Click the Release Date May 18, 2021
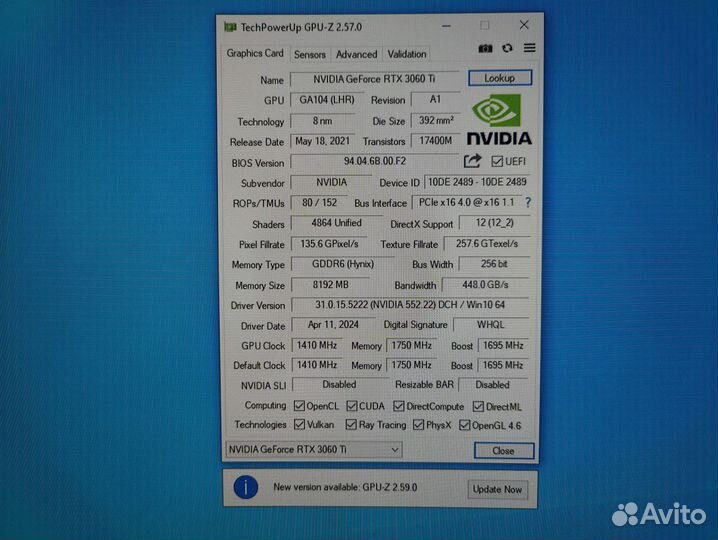 [322, 141]
